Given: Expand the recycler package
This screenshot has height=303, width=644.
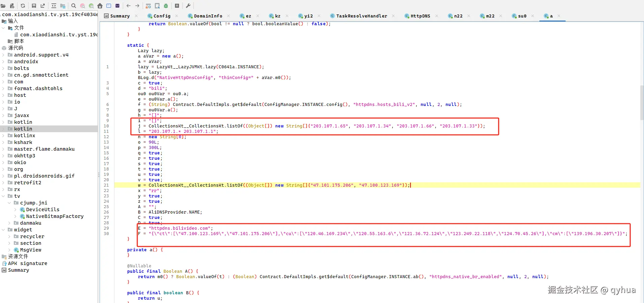Looking at the screenshot, I should point(9,236).
